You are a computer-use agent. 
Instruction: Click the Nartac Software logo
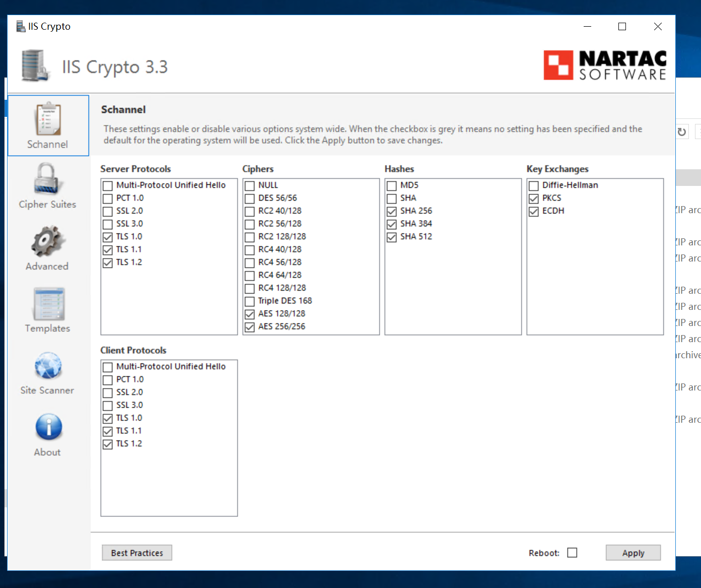click(604, 65)
